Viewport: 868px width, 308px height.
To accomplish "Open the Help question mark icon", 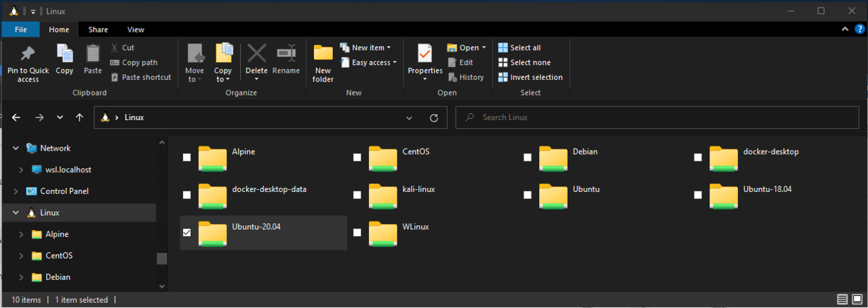I will 860,29.
